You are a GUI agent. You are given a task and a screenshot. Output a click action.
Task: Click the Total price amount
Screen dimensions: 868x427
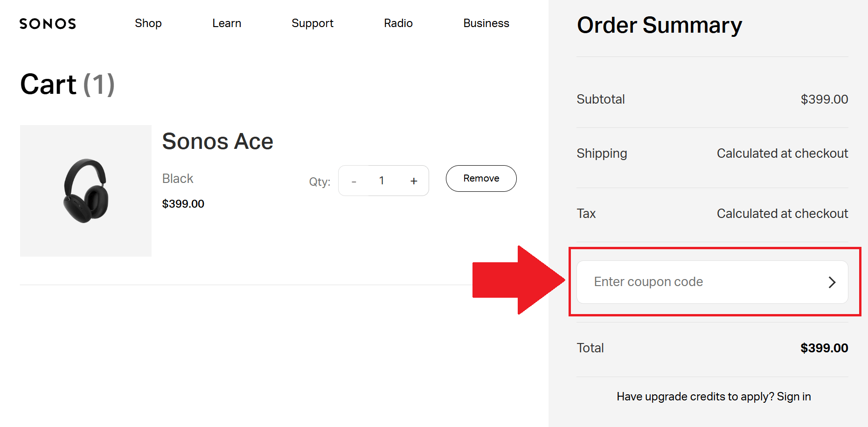pos(824,348)
